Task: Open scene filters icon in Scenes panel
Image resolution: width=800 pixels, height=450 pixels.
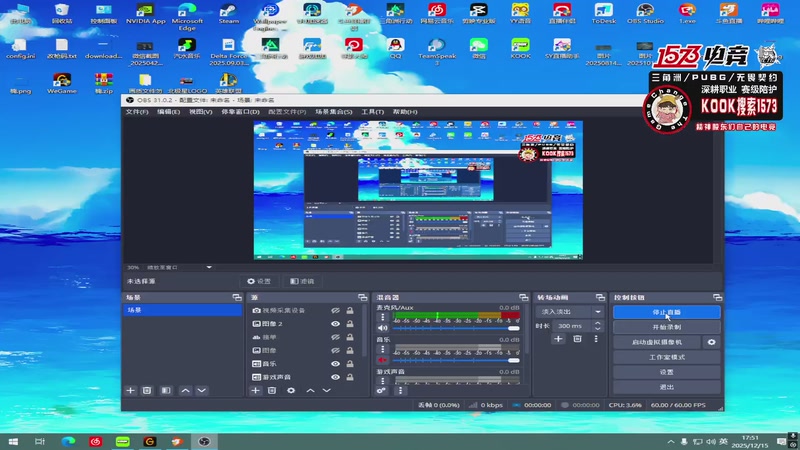Action: 166,390
